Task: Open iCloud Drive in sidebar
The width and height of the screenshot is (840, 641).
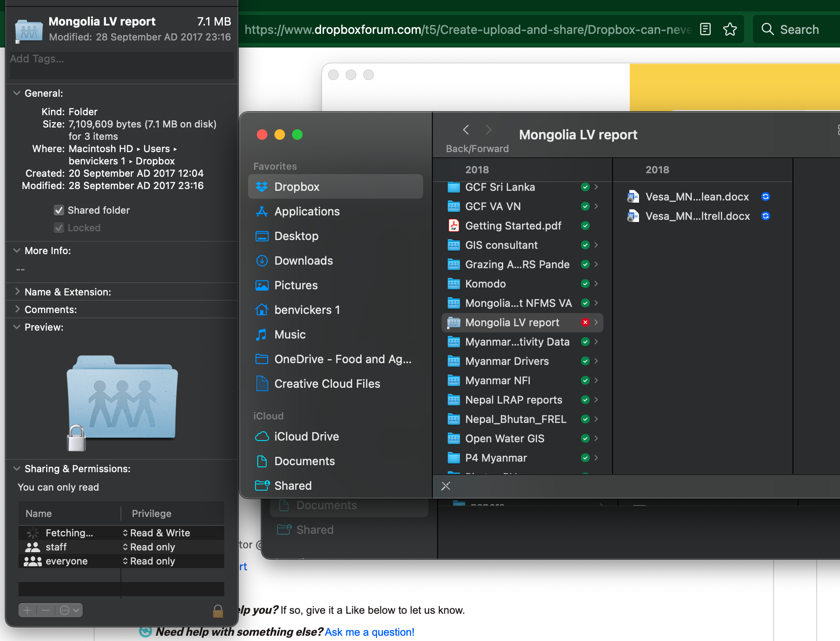Action: coord(335,436)
